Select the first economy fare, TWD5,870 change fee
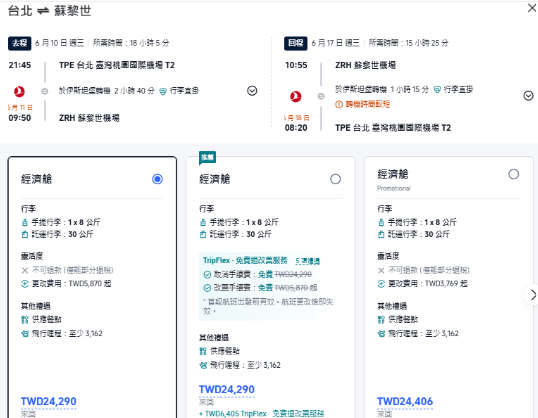The width and height of the screenshot is (538, 418). coord(157,179)
